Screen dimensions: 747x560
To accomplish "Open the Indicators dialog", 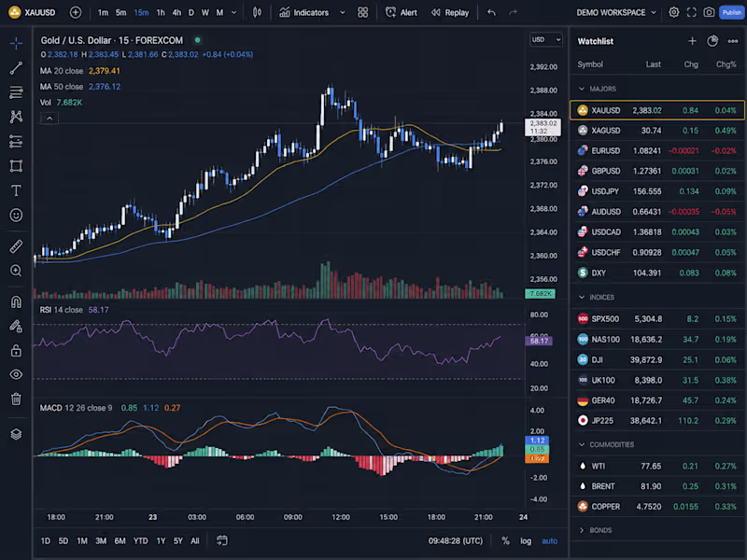I will click(x=304, y=12).
